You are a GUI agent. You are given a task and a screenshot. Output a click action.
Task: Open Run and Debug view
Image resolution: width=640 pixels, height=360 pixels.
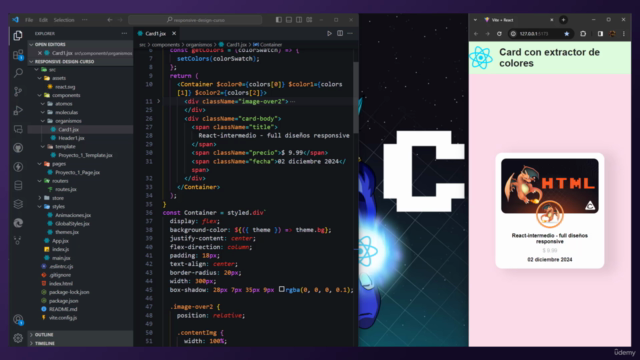click(x=18, y=111)
